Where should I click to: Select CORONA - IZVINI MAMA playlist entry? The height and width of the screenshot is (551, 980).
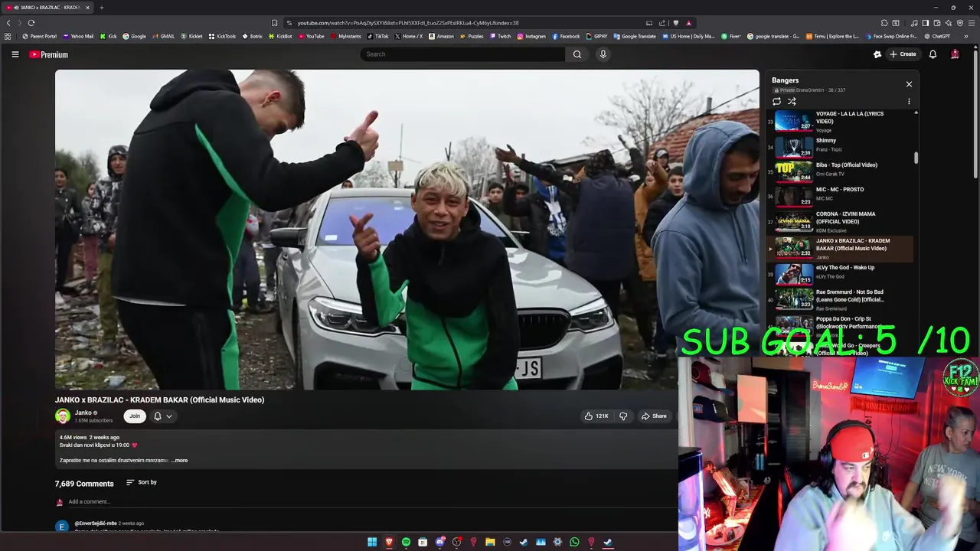tap(840, 222)
